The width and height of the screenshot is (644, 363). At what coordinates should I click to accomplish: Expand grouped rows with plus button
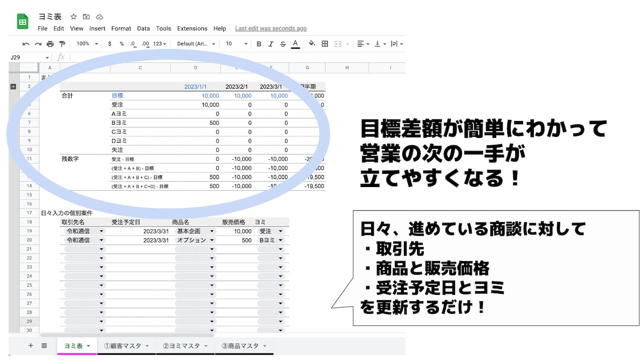[13, 86]
